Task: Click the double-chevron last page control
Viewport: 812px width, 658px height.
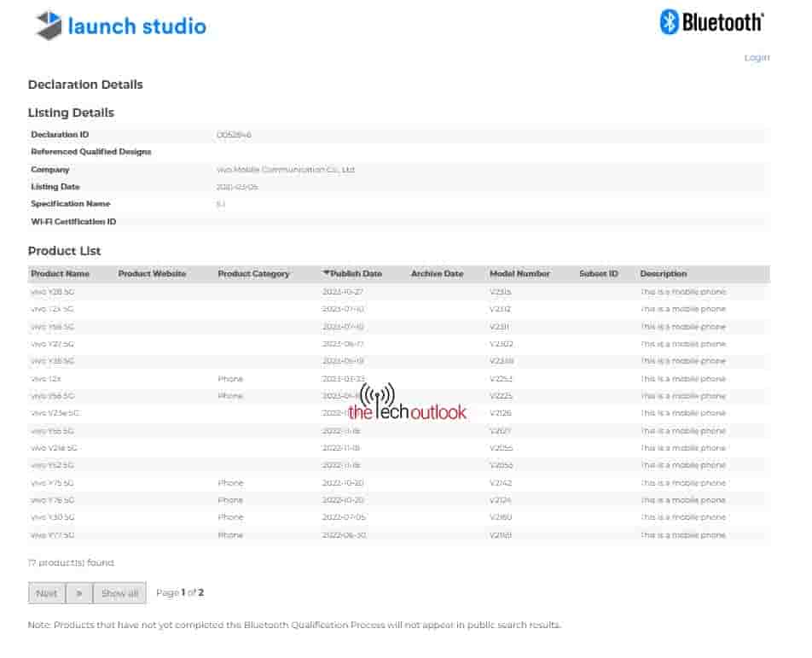Action: pyautogui.click(x=78, y=592)
